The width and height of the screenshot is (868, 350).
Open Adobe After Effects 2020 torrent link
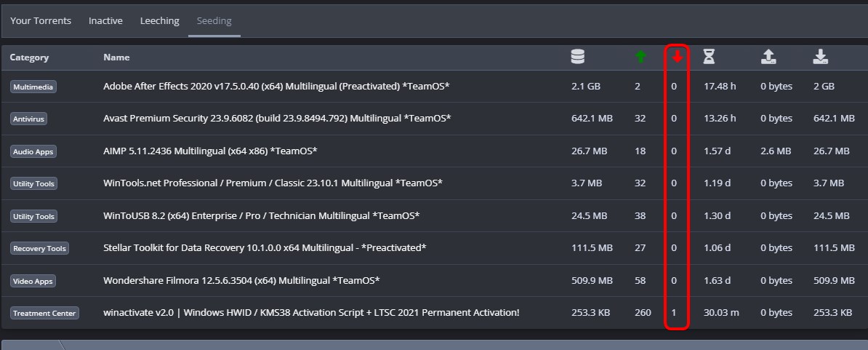point(276,87)
